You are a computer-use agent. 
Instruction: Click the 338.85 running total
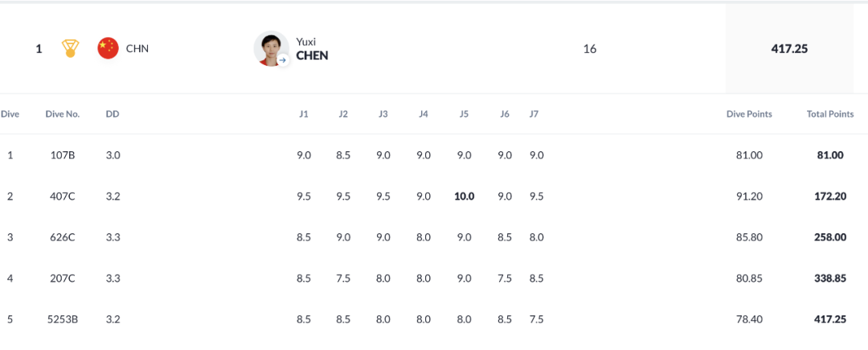[829, 278]
